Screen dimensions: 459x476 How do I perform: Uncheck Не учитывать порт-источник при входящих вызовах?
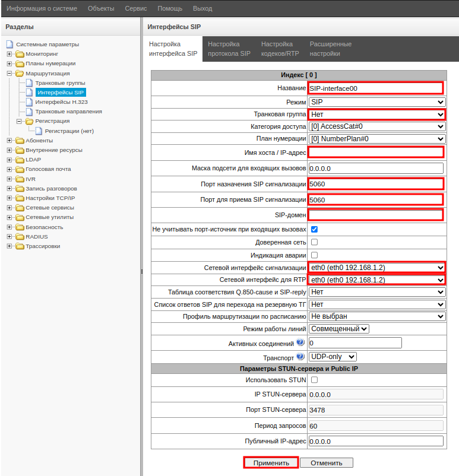315,229
